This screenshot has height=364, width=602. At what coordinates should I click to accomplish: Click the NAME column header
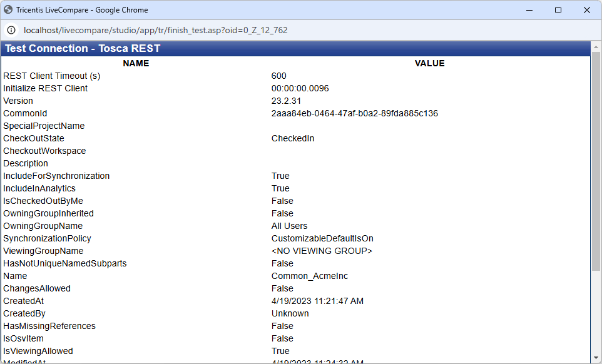[x=136, y=63]
